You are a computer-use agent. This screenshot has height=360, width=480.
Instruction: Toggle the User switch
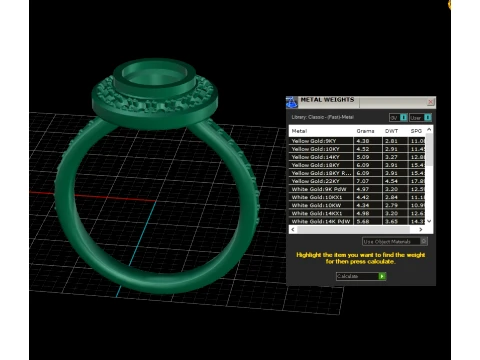[420, 118]
